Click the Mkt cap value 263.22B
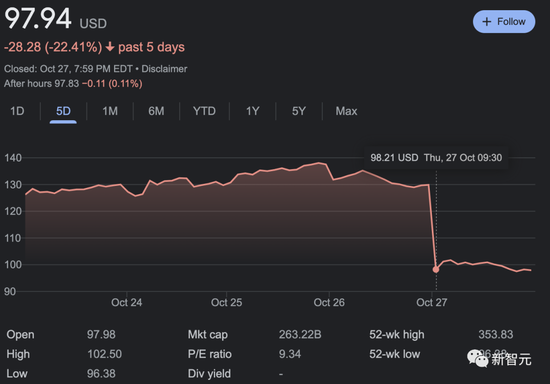Screen dimensions: 550x384 coord(300,335)
